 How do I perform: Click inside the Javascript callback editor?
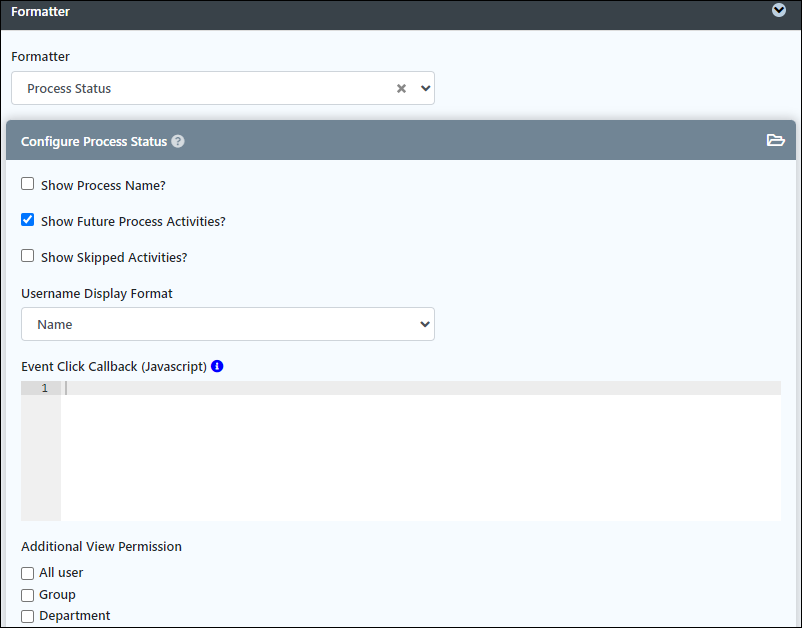420,451
